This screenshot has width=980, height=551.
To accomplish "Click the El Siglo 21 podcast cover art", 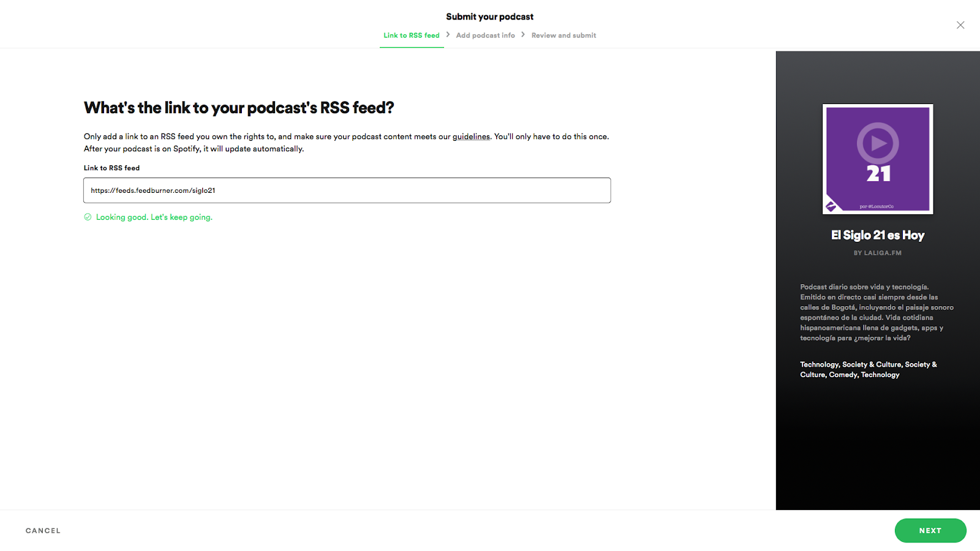I will [x=878, y=159].
